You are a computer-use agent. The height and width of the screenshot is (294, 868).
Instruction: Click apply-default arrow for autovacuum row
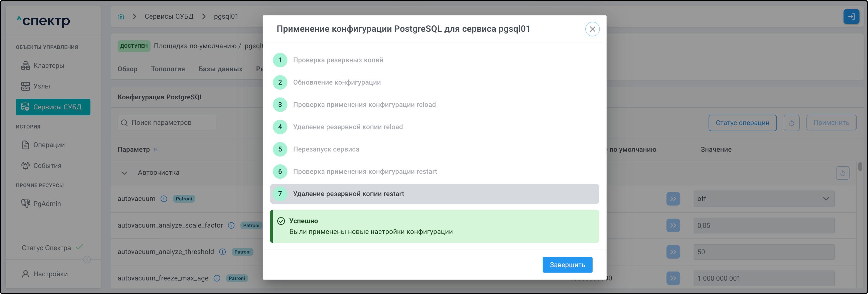(673, 199)
